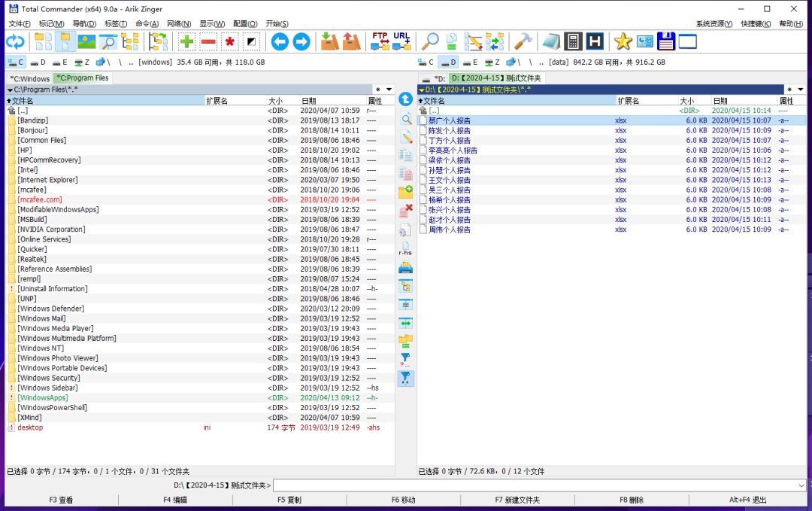Open the 帮助(H) menu

791,24
